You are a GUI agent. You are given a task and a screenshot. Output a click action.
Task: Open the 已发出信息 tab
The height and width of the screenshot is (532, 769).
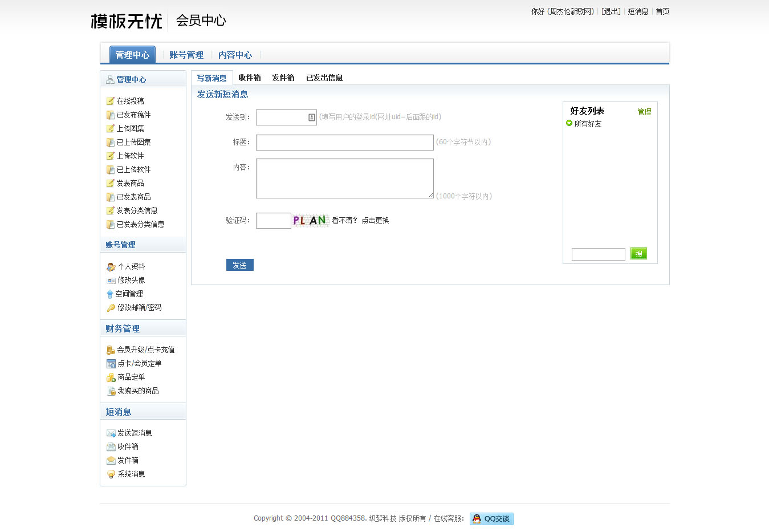[x=324, y=78]
